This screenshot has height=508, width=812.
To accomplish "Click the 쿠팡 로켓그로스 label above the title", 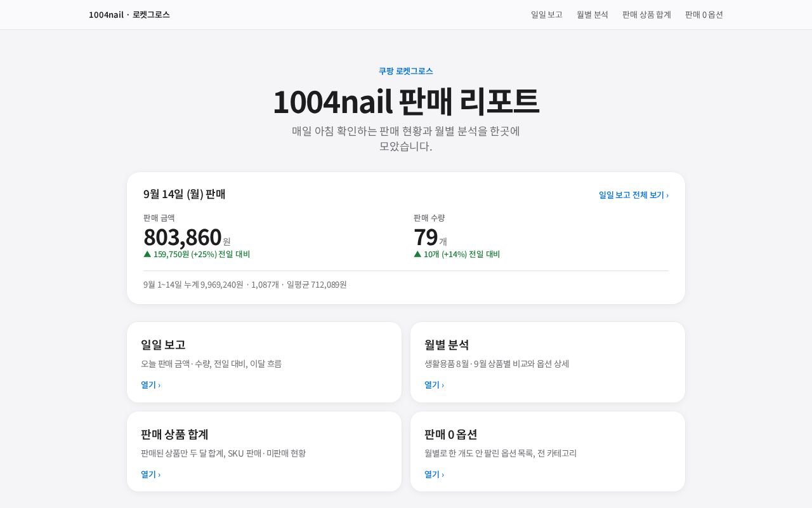I will pos(406,71).
